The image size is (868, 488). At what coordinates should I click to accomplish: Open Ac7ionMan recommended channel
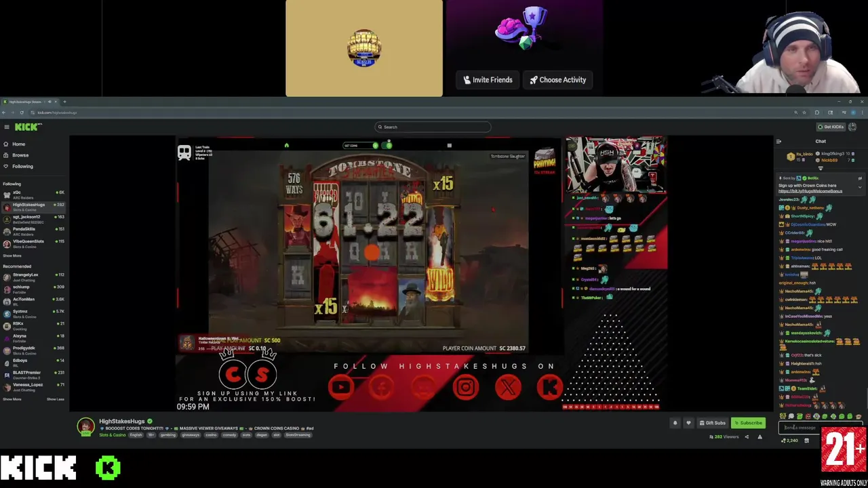[34, 300]
